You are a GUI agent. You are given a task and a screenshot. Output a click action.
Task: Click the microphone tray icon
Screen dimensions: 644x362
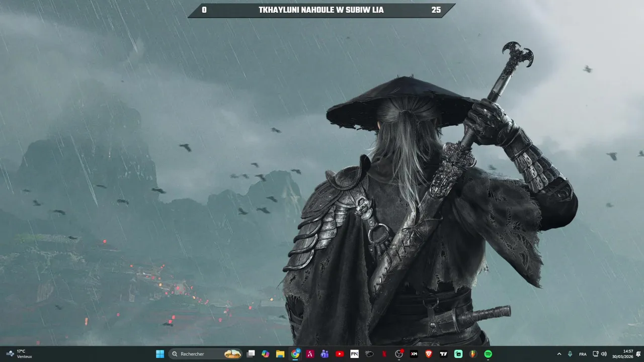tap(570, 354)
